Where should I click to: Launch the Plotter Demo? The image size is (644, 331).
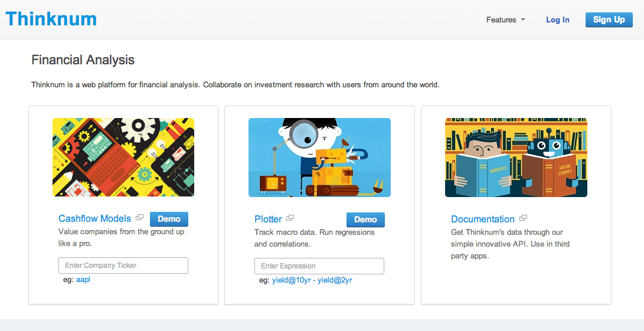coord(365,219)
